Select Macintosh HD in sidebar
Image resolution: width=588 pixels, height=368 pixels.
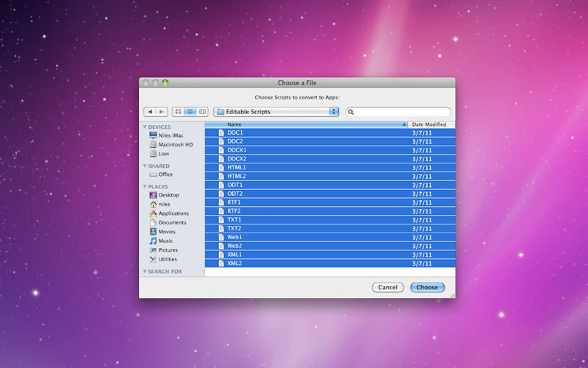click(171, 144)
